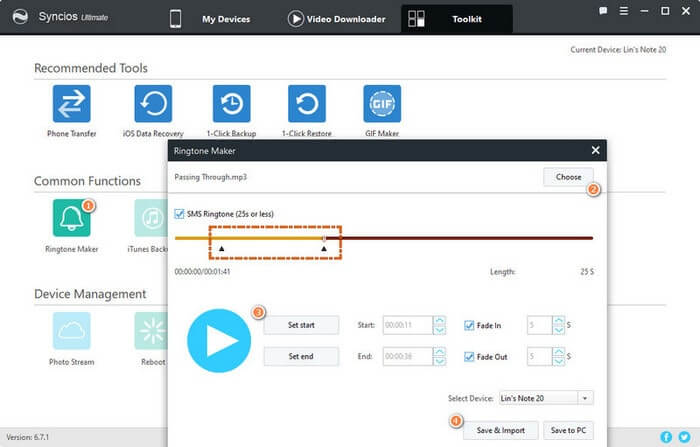Viewport: 700px width, 447px height.
Task: Click the Save & Import button
Action: tap(502, 430)
